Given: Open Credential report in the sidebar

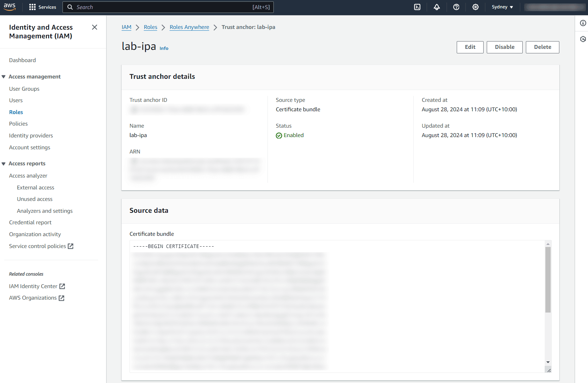Looking at the screenshot, I should click(x=30, y=223).
